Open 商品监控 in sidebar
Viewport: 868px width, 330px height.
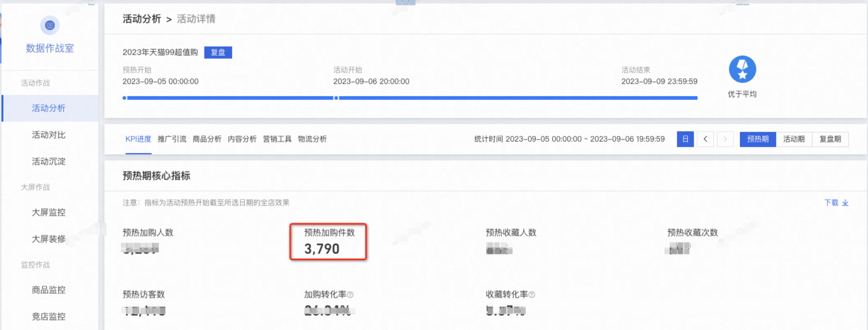click(48, 290)
